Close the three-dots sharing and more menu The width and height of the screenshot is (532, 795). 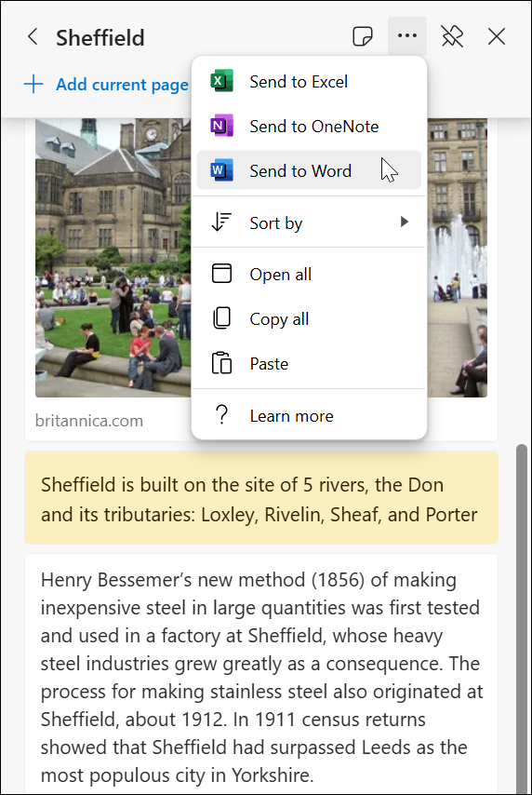(x=407, y=36)
